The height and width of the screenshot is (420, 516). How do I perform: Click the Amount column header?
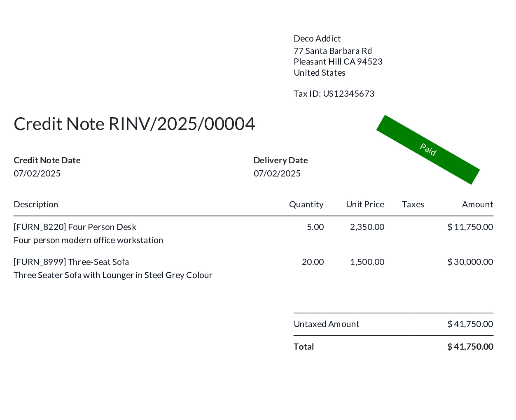pyautogui.click(x=478, y=204)
